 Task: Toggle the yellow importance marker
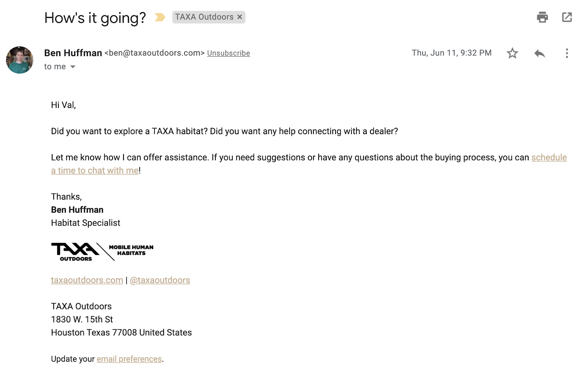(160, 17)
